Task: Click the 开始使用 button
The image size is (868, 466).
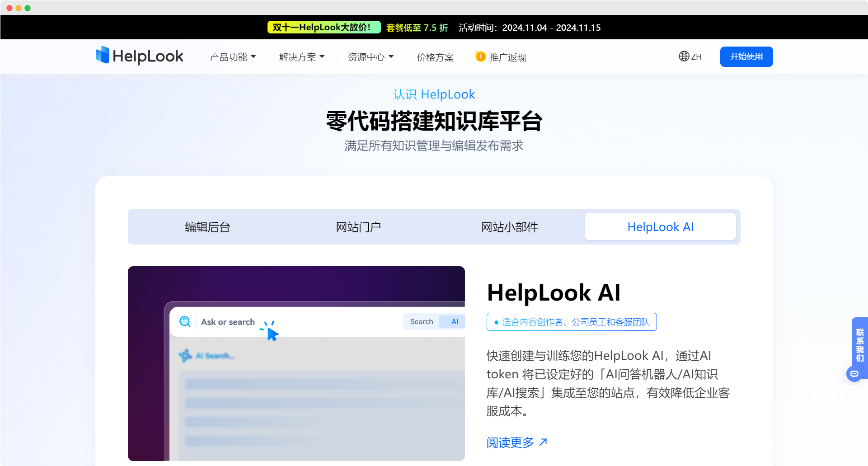Action: pyautogui.click(x=746, y=56)
